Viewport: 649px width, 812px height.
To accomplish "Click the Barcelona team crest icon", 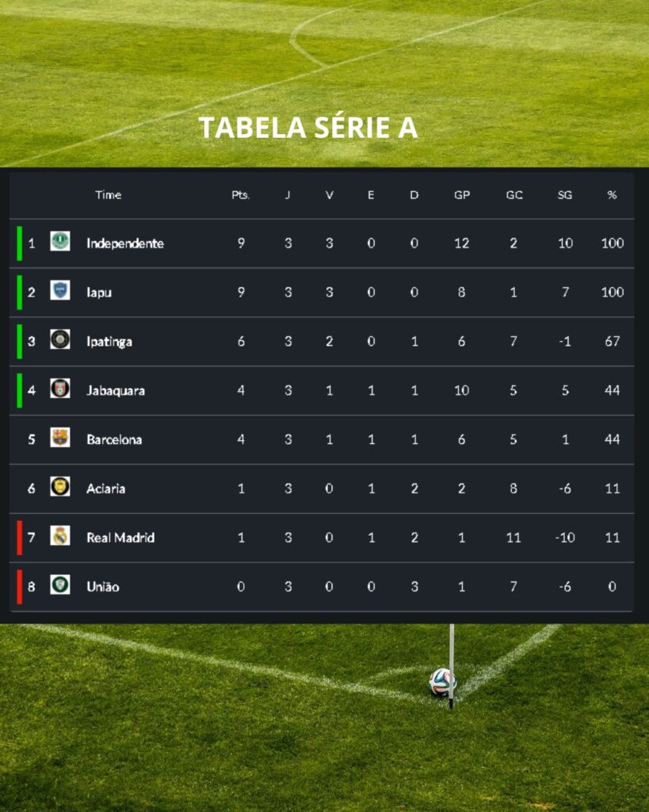I will point(60,438).
